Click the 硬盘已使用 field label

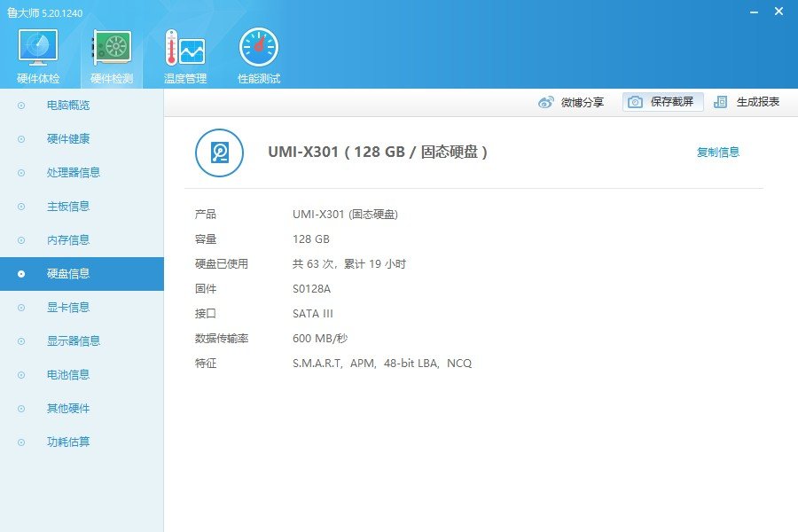point(222,263)
